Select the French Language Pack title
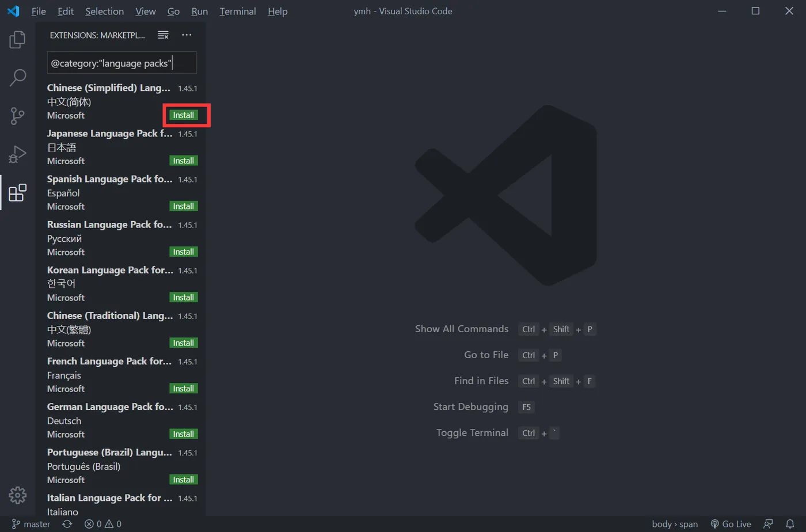Screen dimensions: 806x532 pos(109,361)
